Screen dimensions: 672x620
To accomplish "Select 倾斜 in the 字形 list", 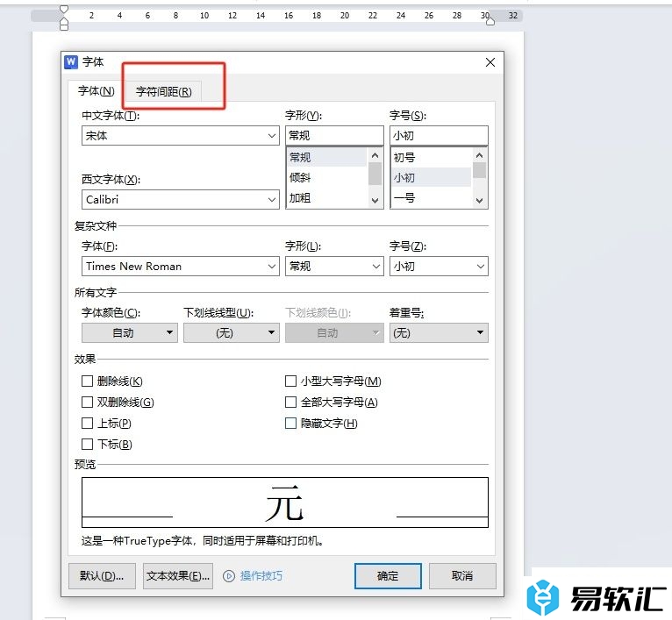I will click(x=326, y=177).
